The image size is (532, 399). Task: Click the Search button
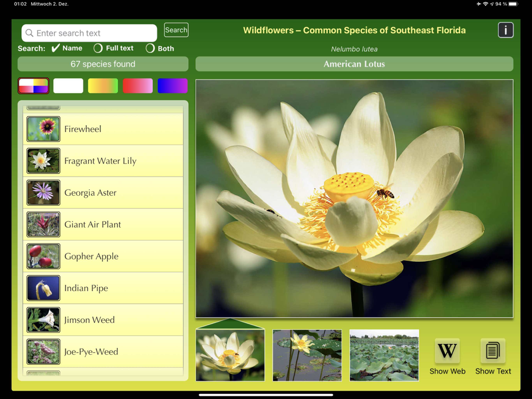176,30
